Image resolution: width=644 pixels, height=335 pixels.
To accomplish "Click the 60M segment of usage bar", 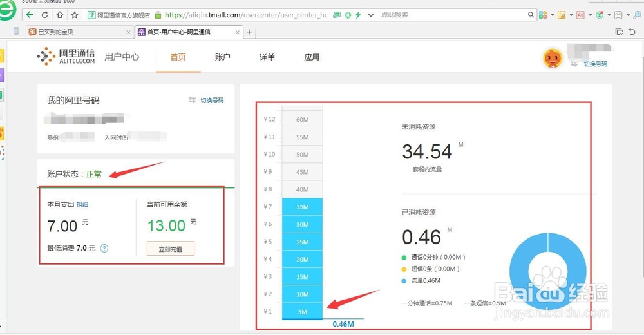I will pyautogui.click(x=302, y=120).
